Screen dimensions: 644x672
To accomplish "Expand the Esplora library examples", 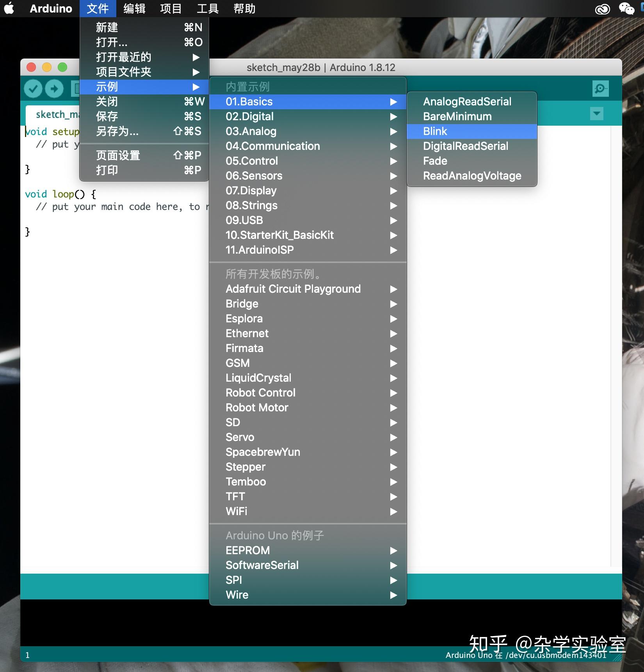I will 308,318.
